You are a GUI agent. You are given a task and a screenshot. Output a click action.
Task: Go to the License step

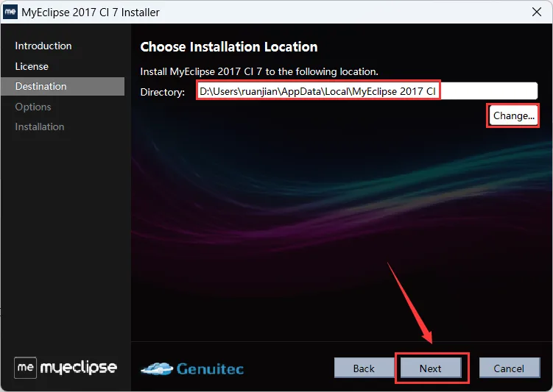32,66
